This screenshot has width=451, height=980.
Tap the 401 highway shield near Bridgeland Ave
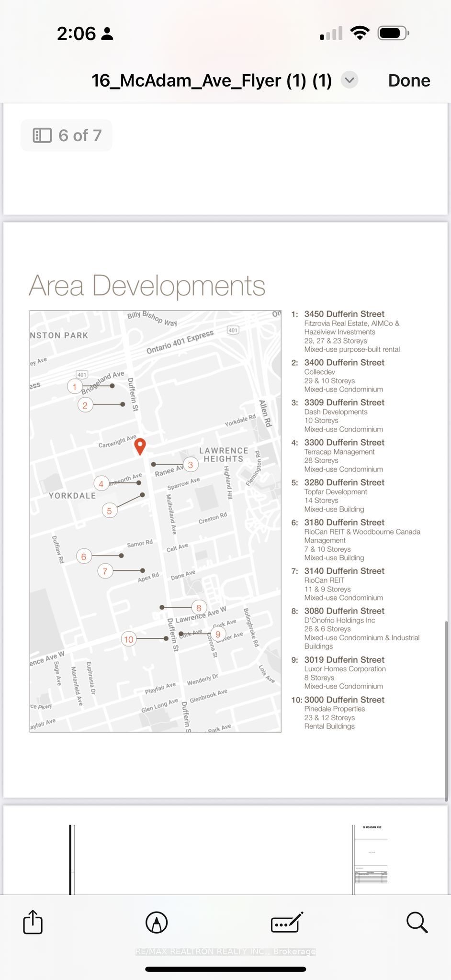coord(82,375)
